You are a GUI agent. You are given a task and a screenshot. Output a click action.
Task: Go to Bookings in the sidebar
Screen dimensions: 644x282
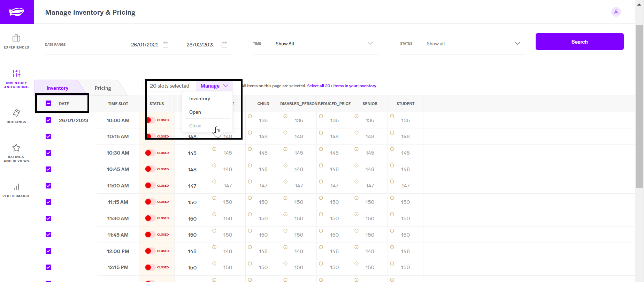click(x=16, y=116)
